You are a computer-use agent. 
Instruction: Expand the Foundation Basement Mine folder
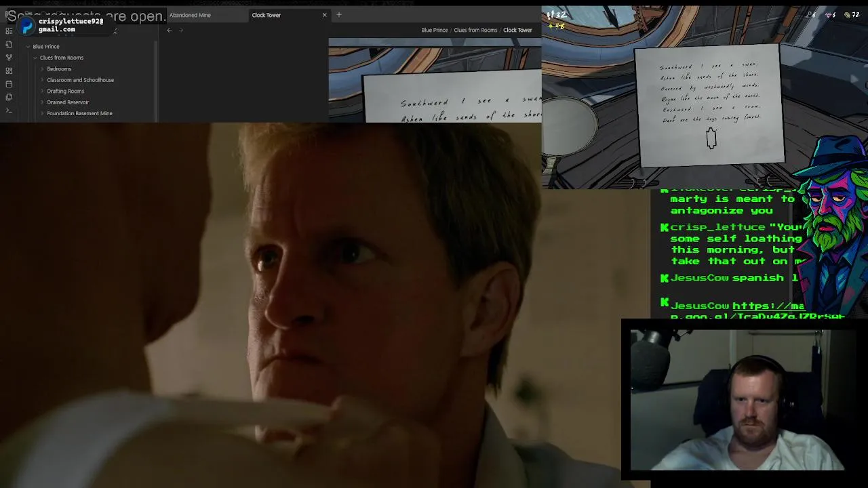pyautogui.click(x=42, y=113)
